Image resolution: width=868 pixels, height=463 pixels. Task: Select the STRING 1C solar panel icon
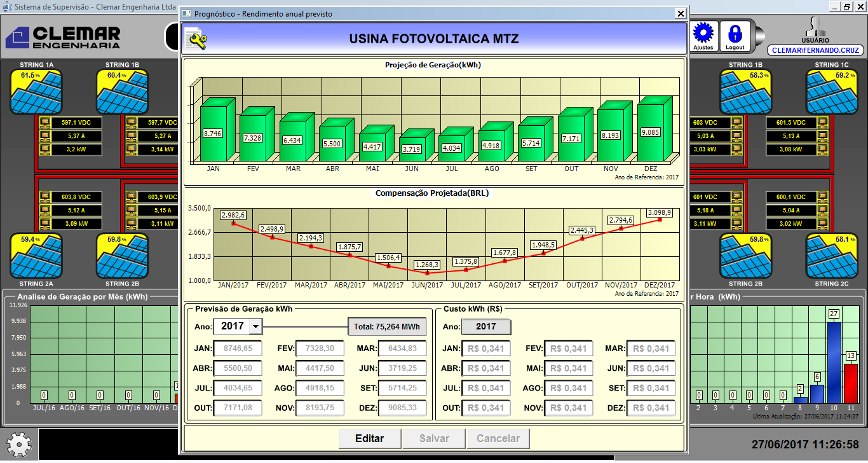(x=832, y=91)
